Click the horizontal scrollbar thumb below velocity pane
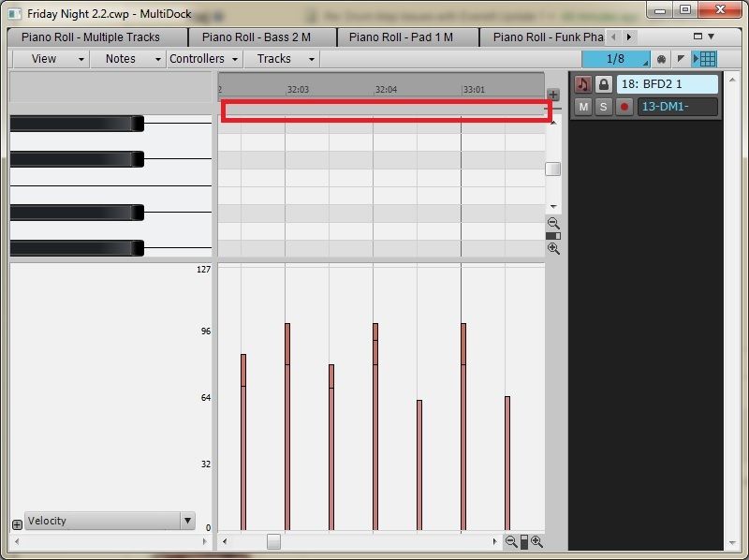This screenshot has height=560, width=749. [x=273, y=541]
